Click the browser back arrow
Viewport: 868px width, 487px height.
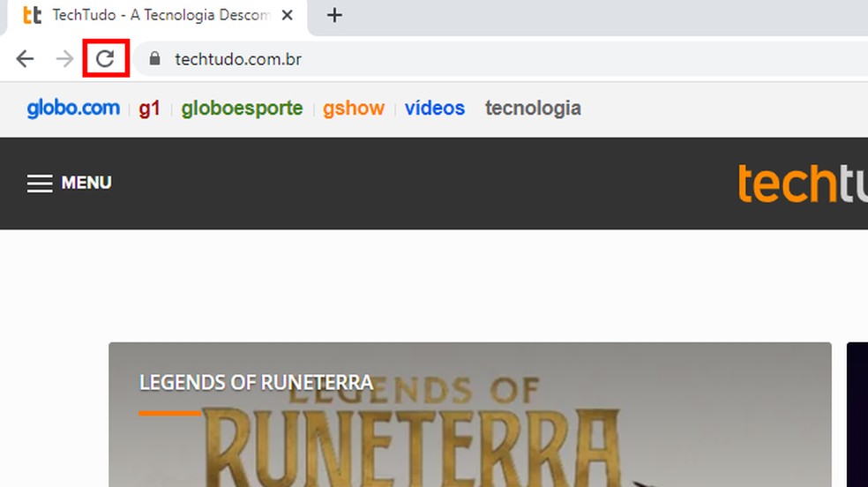pyautogui.click(x=25, y=58)
